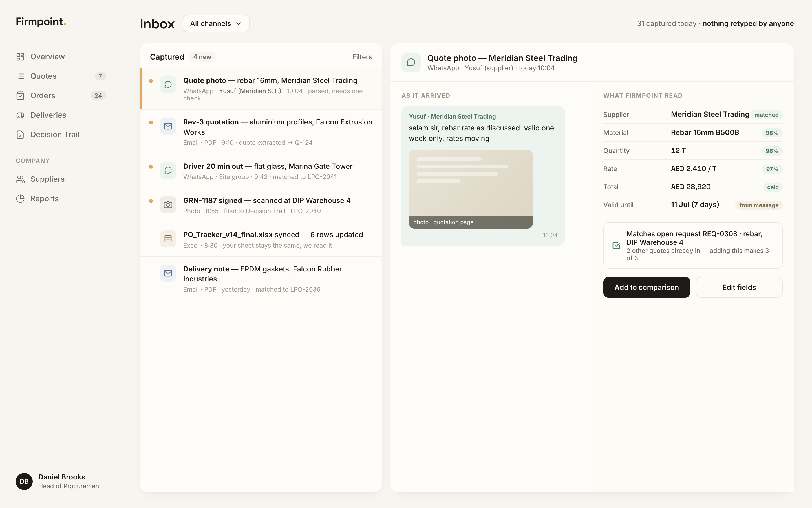Click the AED 2,410 / T rate value

pyautogui.click(x=694, y=169)
